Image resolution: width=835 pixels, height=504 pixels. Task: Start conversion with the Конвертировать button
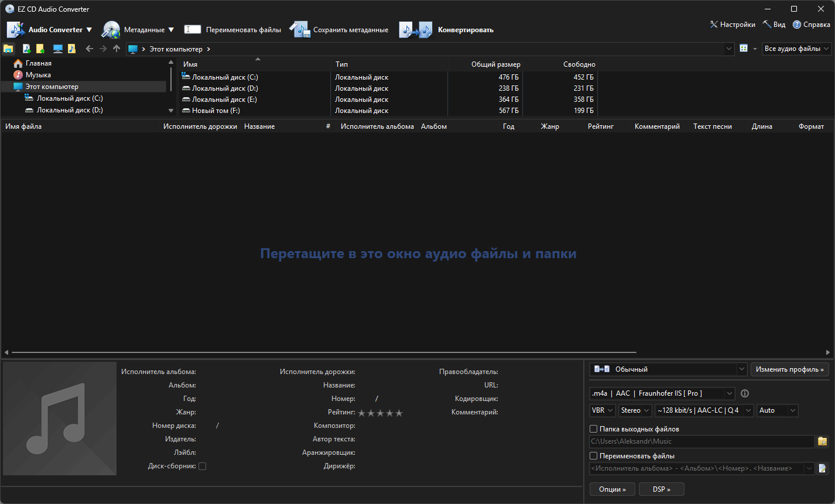[447, 29]
